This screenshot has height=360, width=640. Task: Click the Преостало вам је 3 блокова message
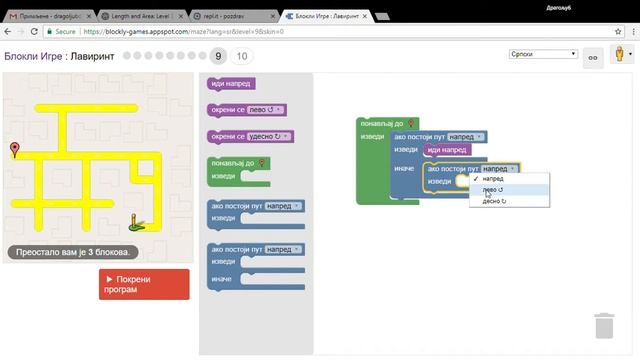(x=73, y=252)
